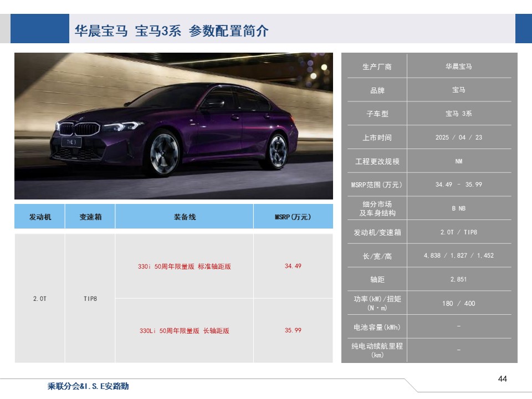Click the 细分市场及车身结构 label
Image resolution: width=532 pixels, height=399 pixels.
[377, 208]
